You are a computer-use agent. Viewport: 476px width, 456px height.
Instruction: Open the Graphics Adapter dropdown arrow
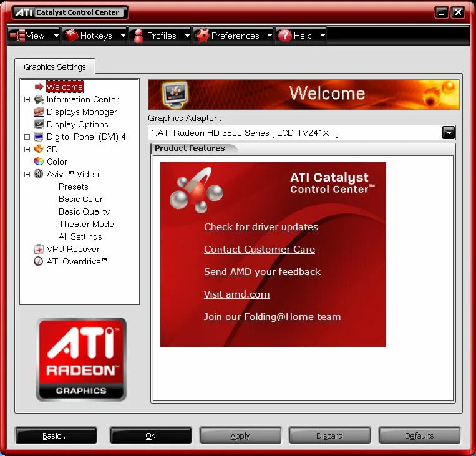[x=449, y=133]
